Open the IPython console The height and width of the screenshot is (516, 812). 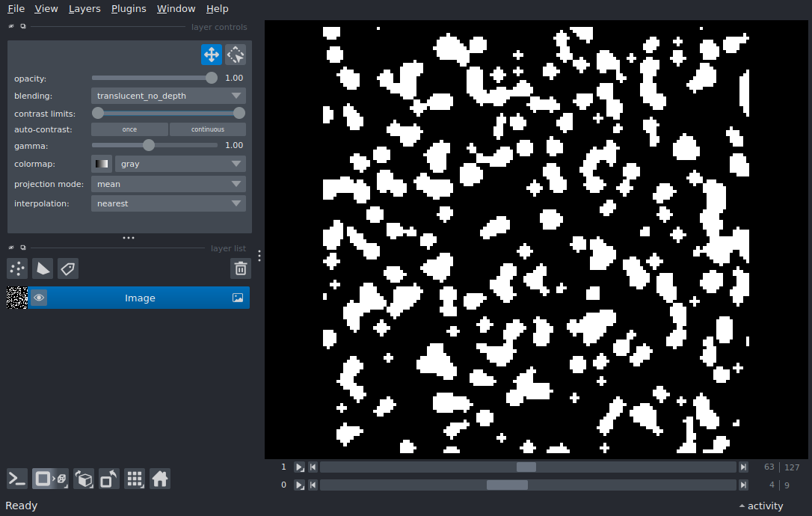[x=17, y=479]
